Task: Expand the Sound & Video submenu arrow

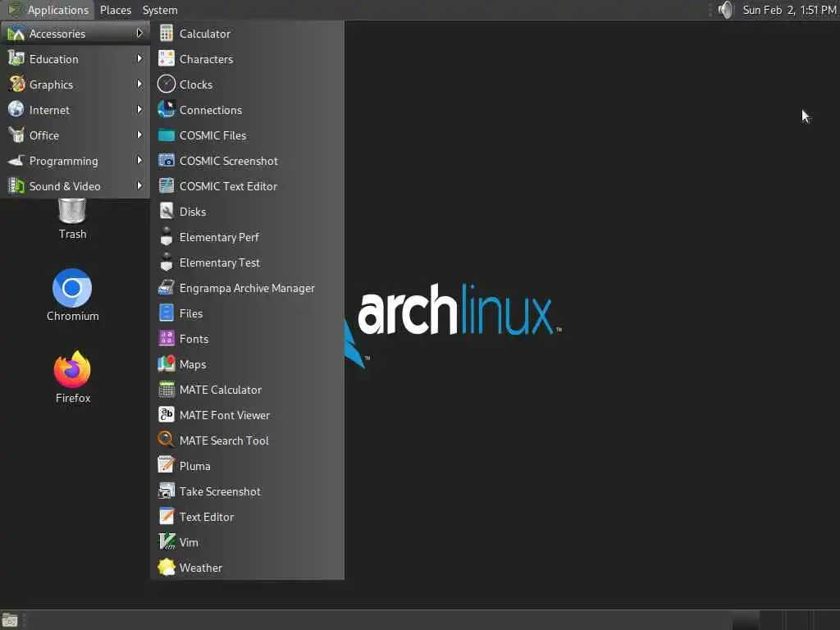Action: click(x=139, y=186)
